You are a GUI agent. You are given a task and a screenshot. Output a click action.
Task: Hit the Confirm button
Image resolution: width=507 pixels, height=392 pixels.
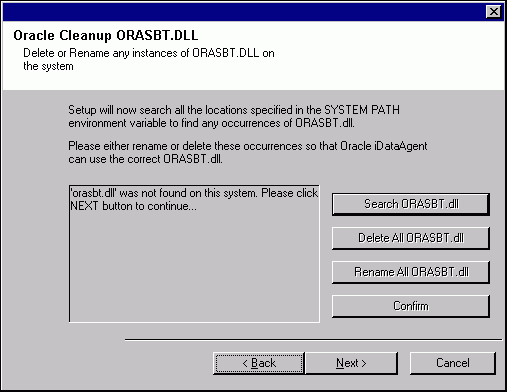pos(411,306)
